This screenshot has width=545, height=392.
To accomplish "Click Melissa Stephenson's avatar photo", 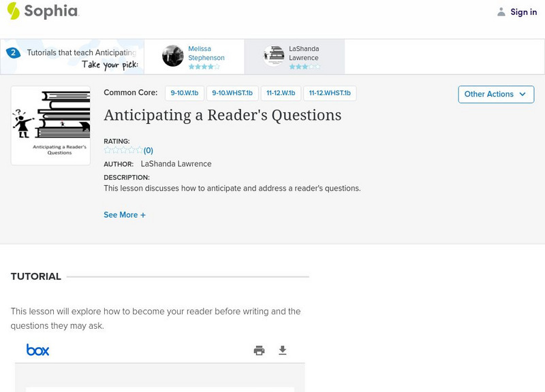I will 173,56.
